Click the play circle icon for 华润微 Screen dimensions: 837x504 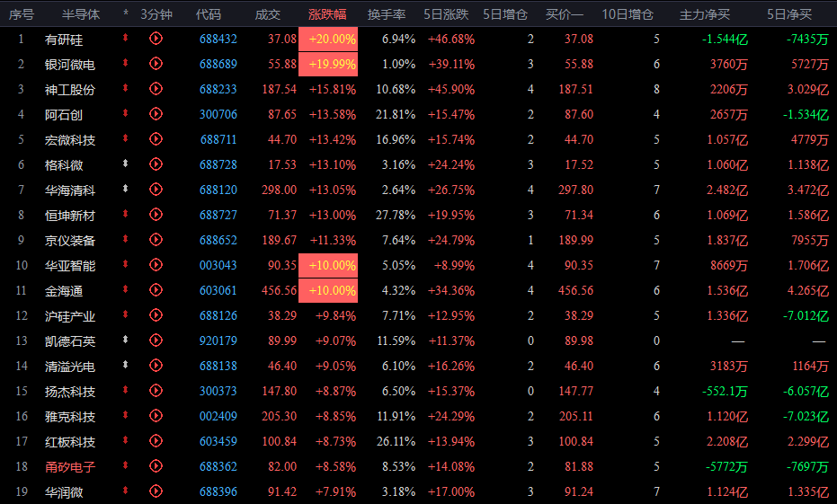156,491
